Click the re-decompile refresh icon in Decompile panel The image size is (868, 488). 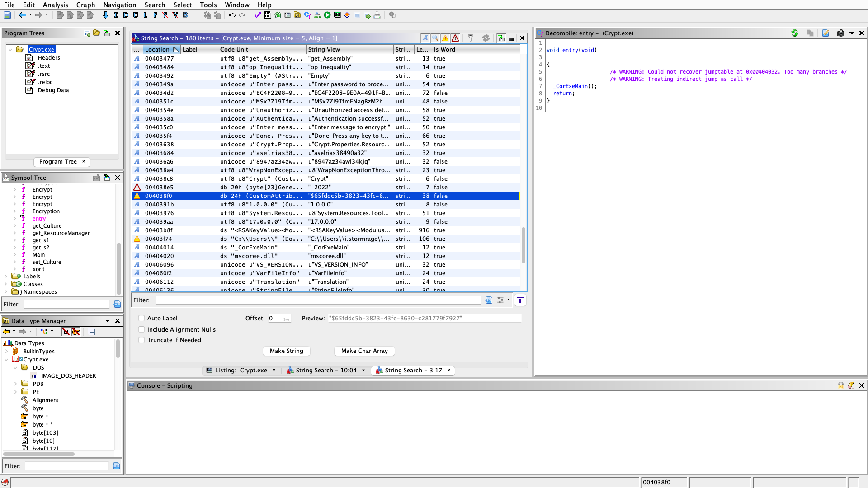[x=794, y=33]
